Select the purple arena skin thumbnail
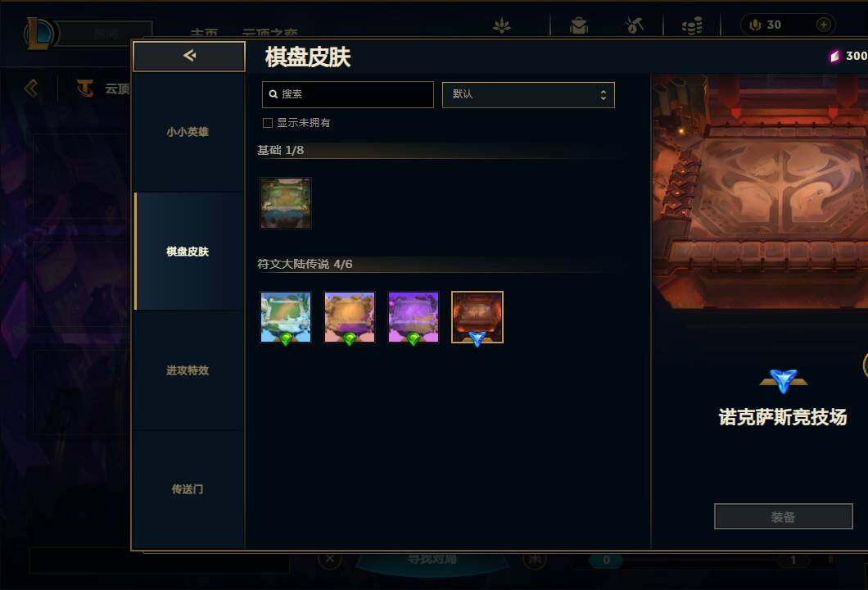Image resolution: width=868 pixels, height=590 pixels. pyautogui.click(x=413, y=317)
